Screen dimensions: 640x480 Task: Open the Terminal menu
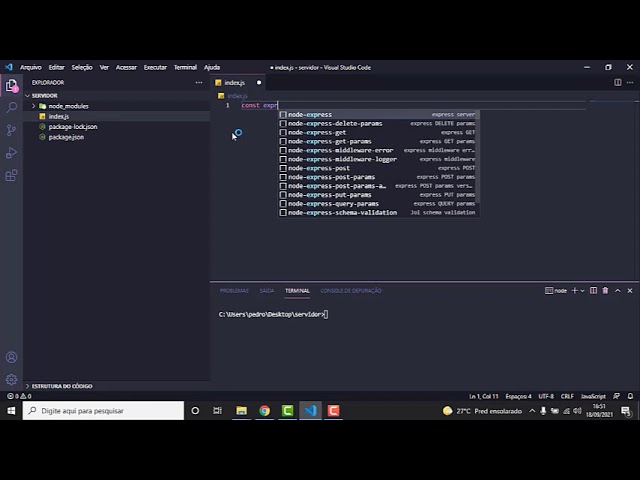pyautogui.click(x=185, y=67)
